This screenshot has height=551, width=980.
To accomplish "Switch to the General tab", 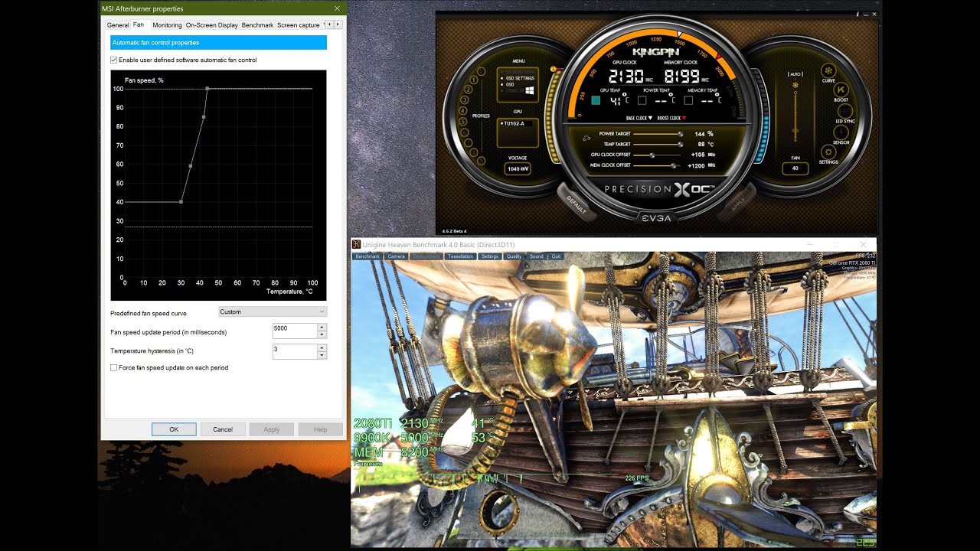I will (118, 25).
